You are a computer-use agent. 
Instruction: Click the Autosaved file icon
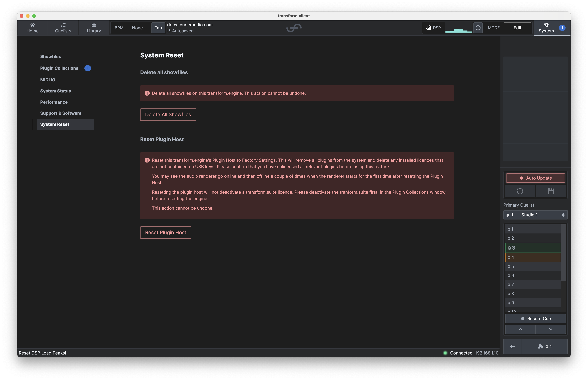169,31
